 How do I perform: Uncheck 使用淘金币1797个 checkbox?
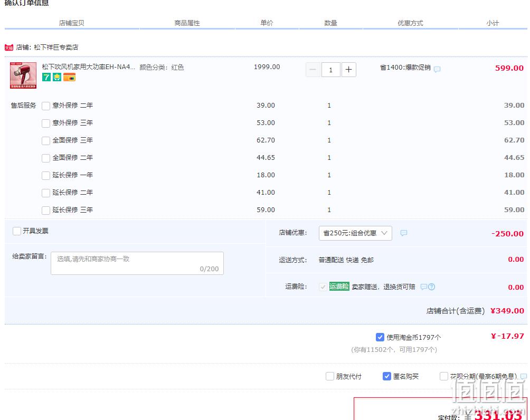tap(380, 337)
